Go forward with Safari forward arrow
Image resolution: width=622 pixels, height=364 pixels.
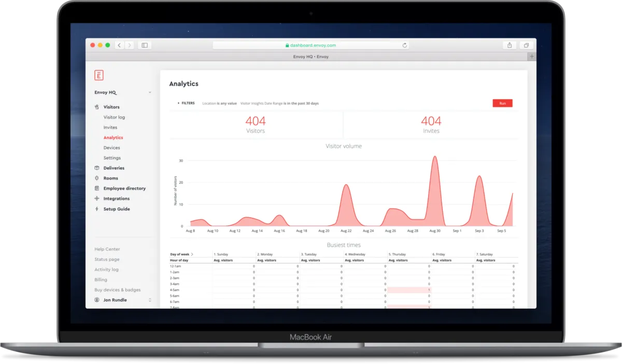[x=129, y=45]
